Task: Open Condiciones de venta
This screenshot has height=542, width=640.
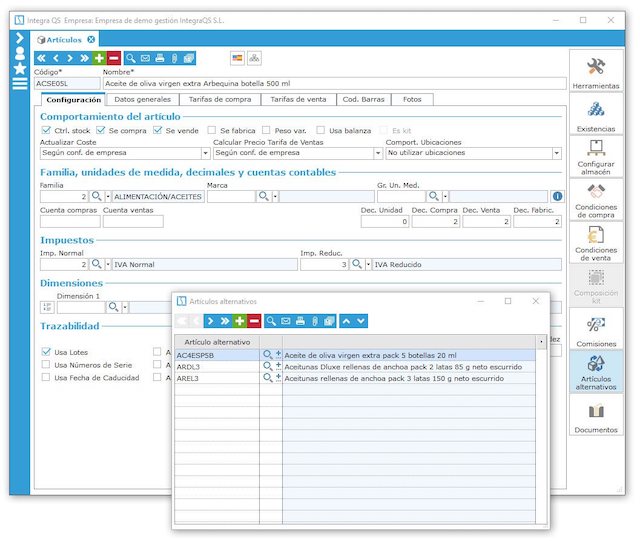Action: 596,243
